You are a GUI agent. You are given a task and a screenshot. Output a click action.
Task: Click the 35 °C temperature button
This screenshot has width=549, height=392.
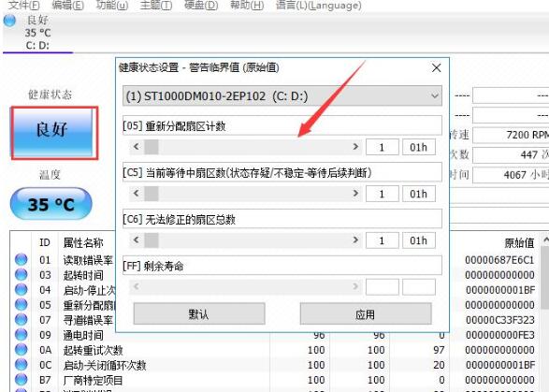pyautogui.click(x=51, y=204)
